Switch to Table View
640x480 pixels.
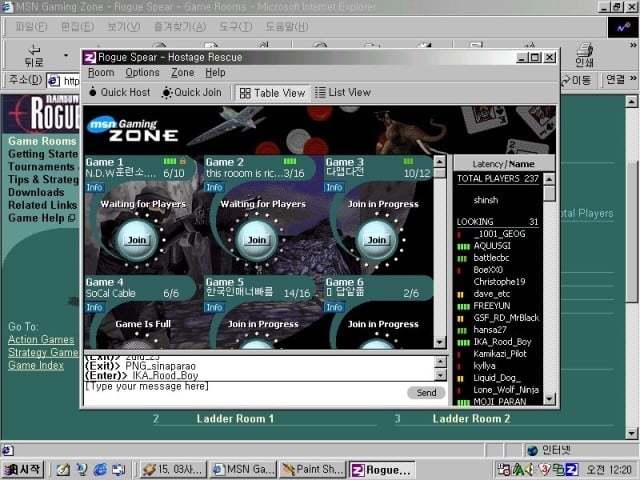click(272, 93)
